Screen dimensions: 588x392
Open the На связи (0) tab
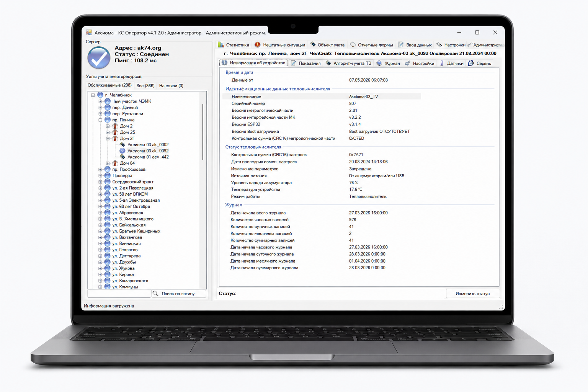(171, 86)
